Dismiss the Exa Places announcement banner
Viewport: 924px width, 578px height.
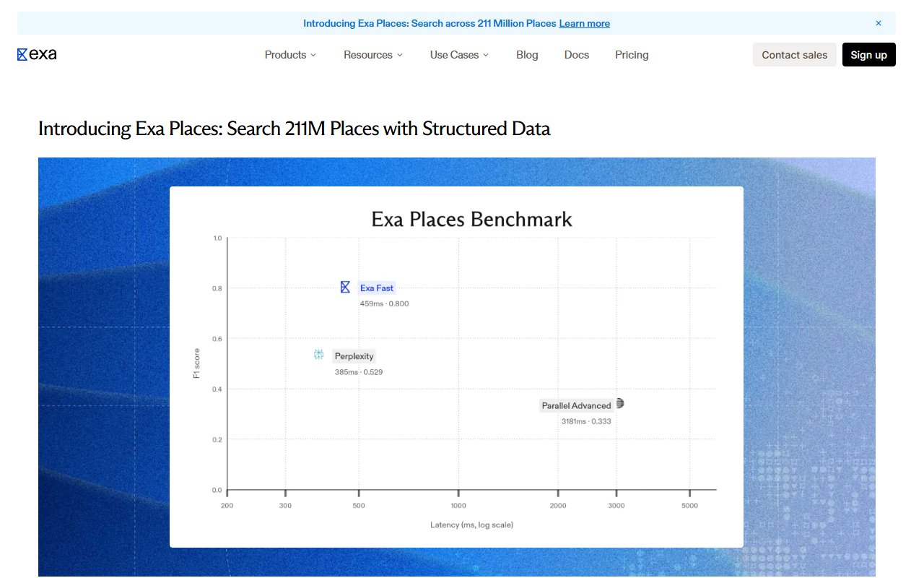[x=879, y=23]
